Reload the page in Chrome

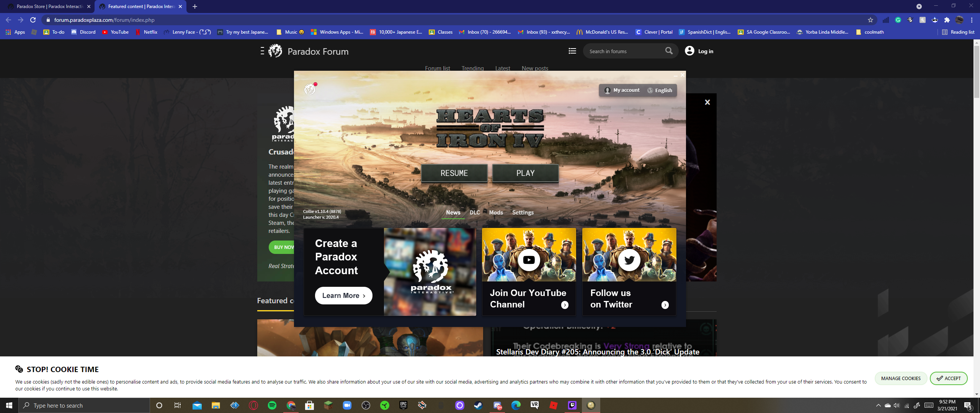coord(33,20)
